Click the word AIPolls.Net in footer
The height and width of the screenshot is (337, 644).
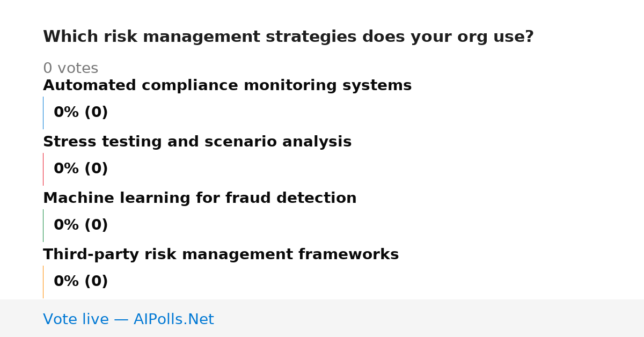coord(173,319)
